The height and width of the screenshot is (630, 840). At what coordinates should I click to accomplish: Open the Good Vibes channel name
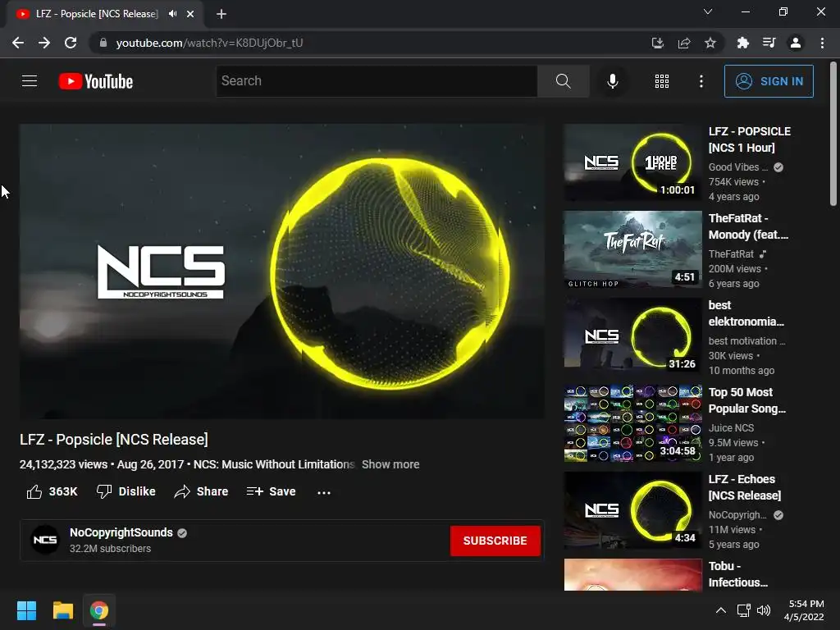click(x=737, y=167)
